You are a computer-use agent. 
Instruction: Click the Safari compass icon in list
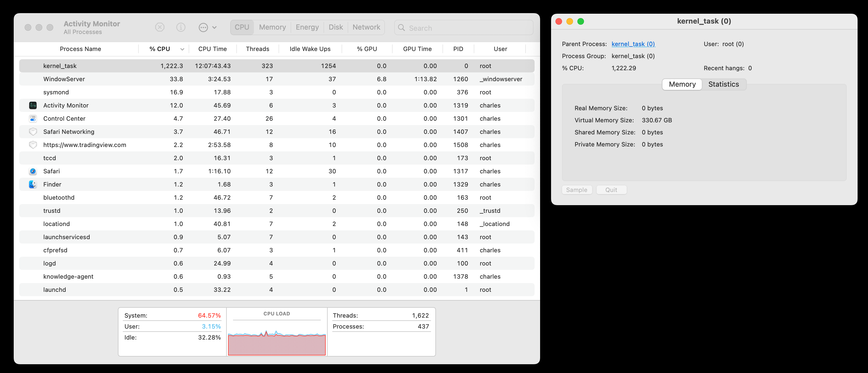coord(33,171)
